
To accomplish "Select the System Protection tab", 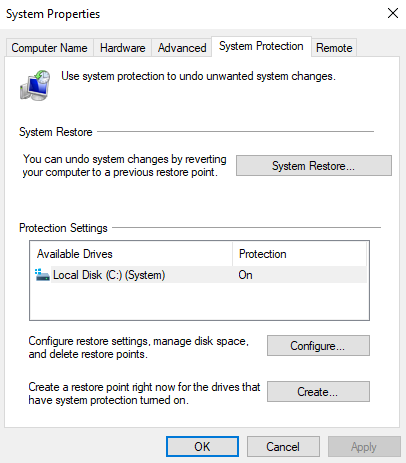I will coord(261,46).
